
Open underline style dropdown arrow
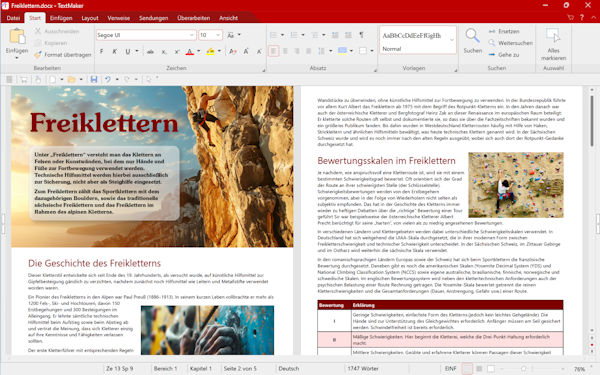[x=137, y=51]
